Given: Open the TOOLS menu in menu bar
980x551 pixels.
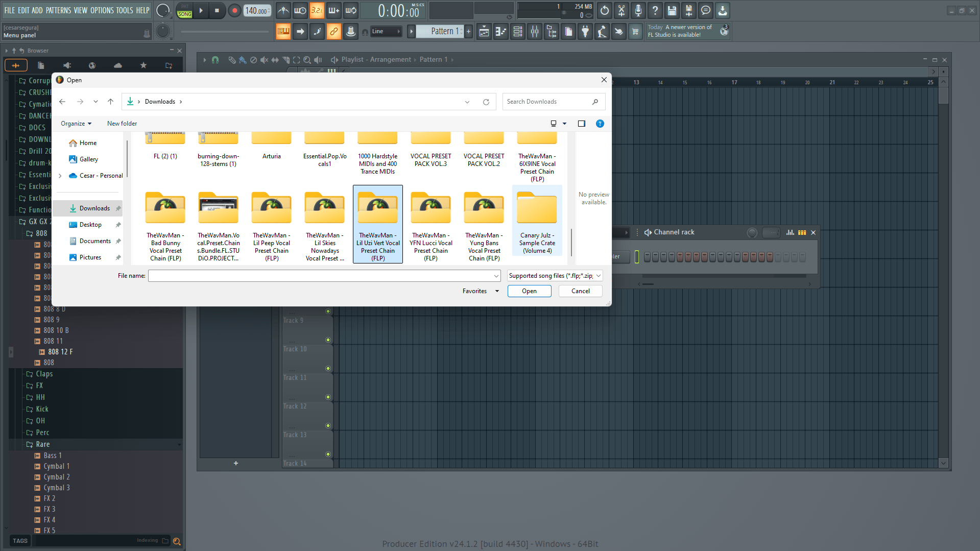Looking at the screenshot, I should (x=124, y=10).
